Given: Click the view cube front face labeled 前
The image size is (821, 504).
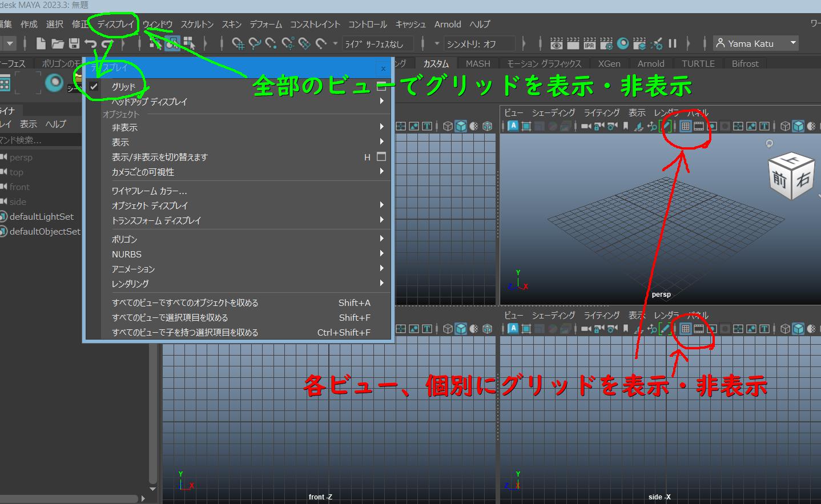Looking at the screenshot, I should coord(780,180).
